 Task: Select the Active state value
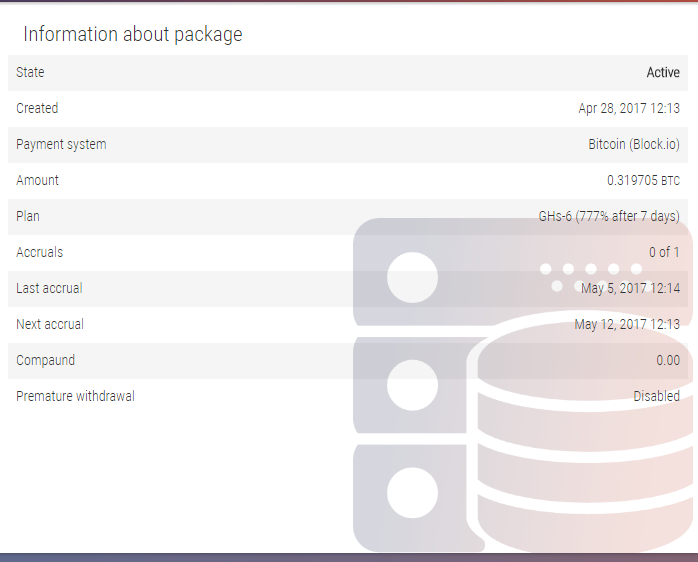click(x=663, y=73)
